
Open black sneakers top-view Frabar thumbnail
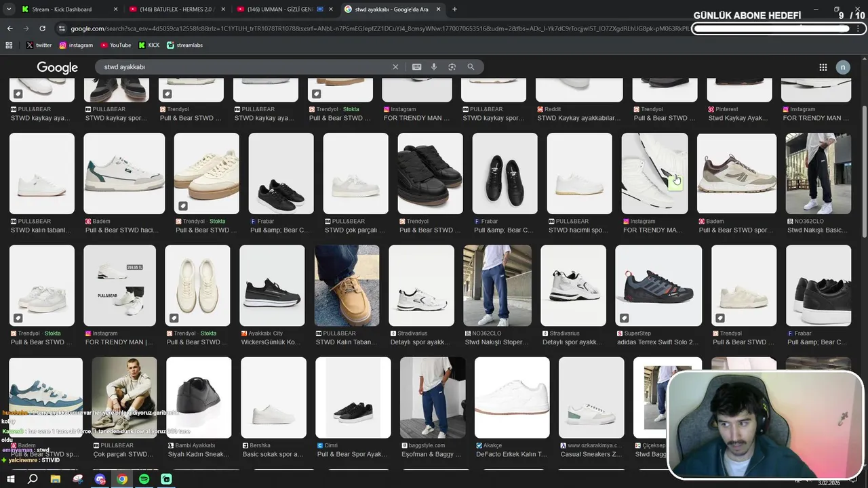point(505,174)
